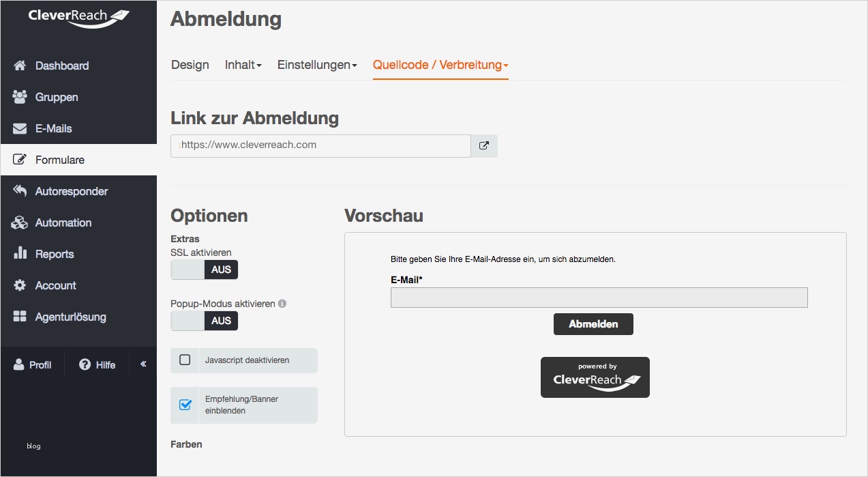Expand the Einstellungen dropdown menu

click(316, 65)
